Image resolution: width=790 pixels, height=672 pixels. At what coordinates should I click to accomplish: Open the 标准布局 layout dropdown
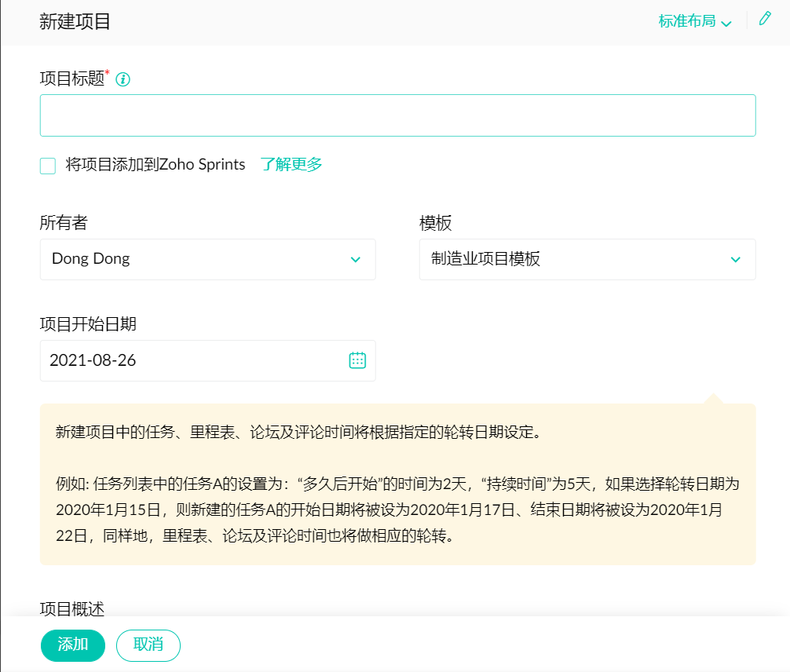click(687, 21)
